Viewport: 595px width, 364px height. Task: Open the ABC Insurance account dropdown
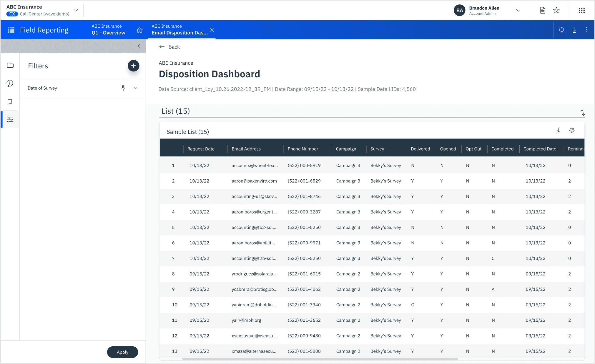(x=76, y=10)
